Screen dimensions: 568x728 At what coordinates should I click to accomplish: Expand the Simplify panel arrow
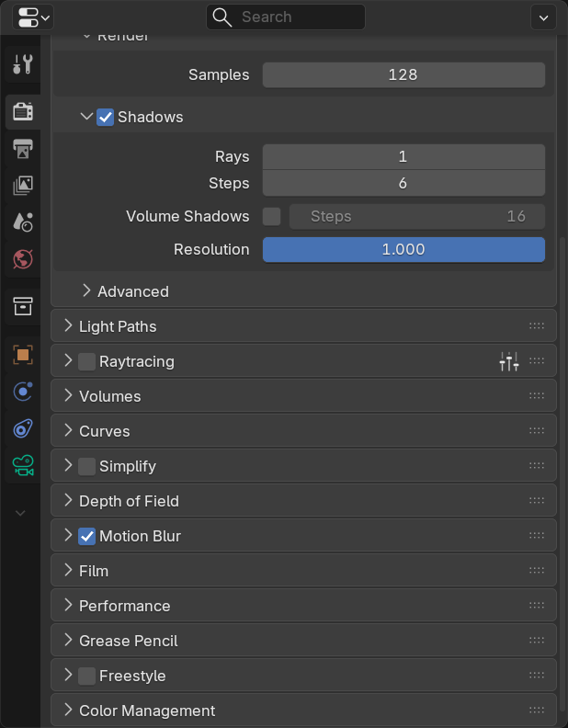68,466
